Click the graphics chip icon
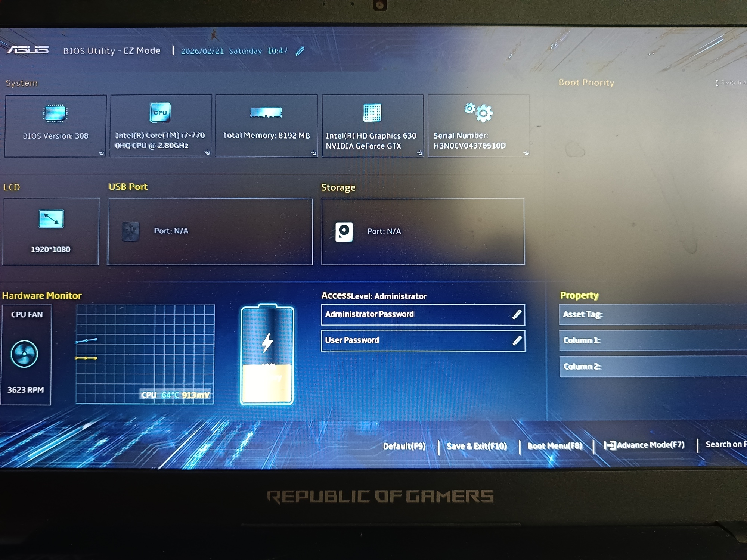This screenshot has height=560, width=747. tap(372, 113)
